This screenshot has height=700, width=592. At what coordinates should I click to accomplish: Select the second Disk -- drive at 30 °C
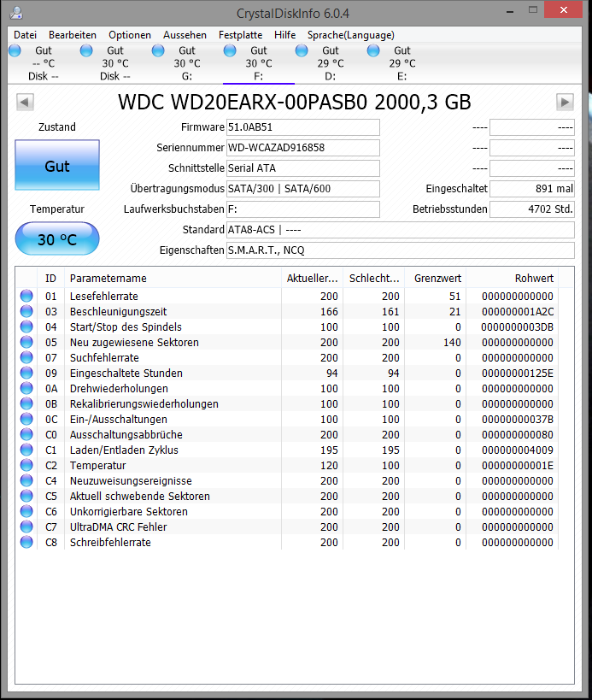[x=115, y=63]
